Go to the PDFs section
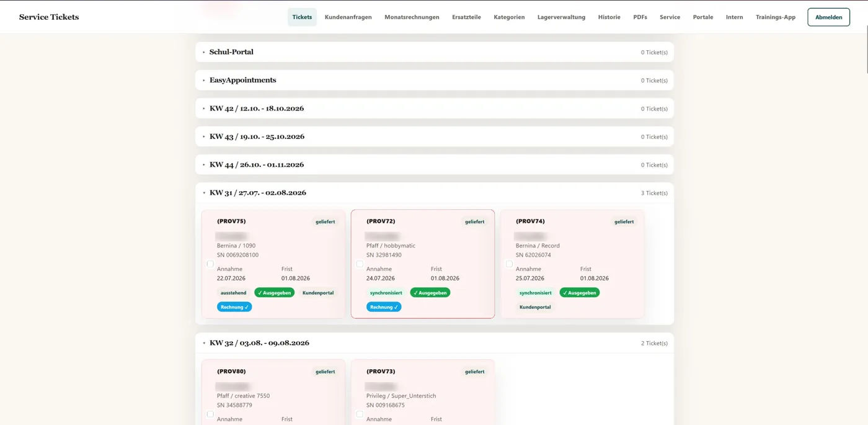This screenshot has width=868, height=425. coord(640,17)
